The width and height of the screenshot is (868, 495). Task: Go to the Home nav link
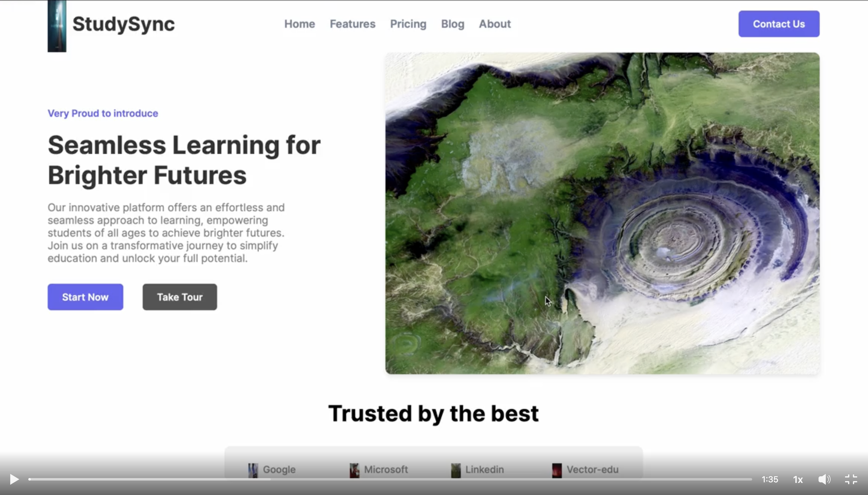click(300, 24)
